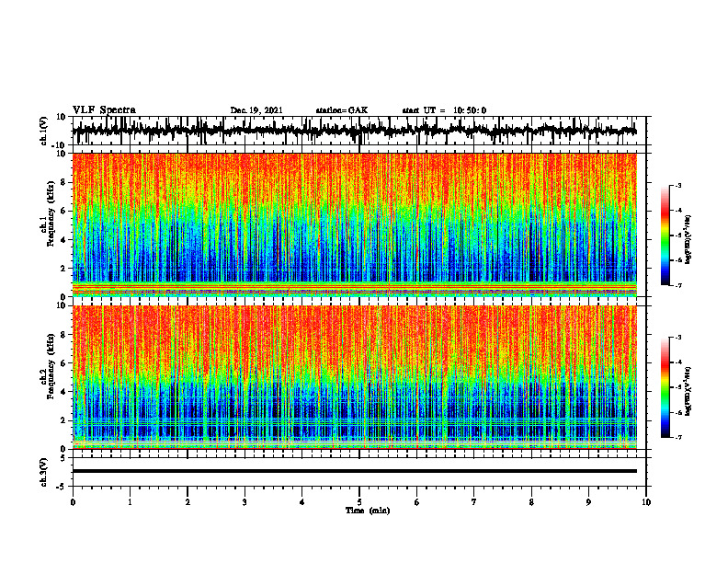The image size is (728, 563).
Task: Click the "station=GAK" header label
Action: pos(342,110)
